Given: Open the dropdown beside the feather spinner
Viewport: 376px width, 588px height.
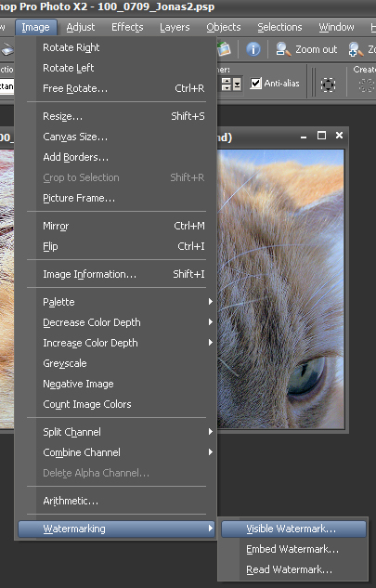Looking at the screenshot, I should pyautogui.click(x=237, y=84).
